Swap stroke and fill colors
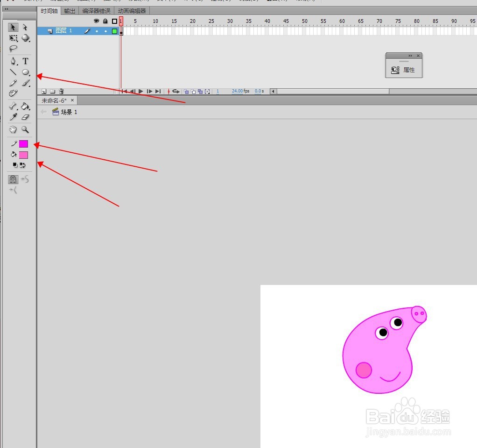This screenshot has width=477, height=448. (x=23, y=165)
